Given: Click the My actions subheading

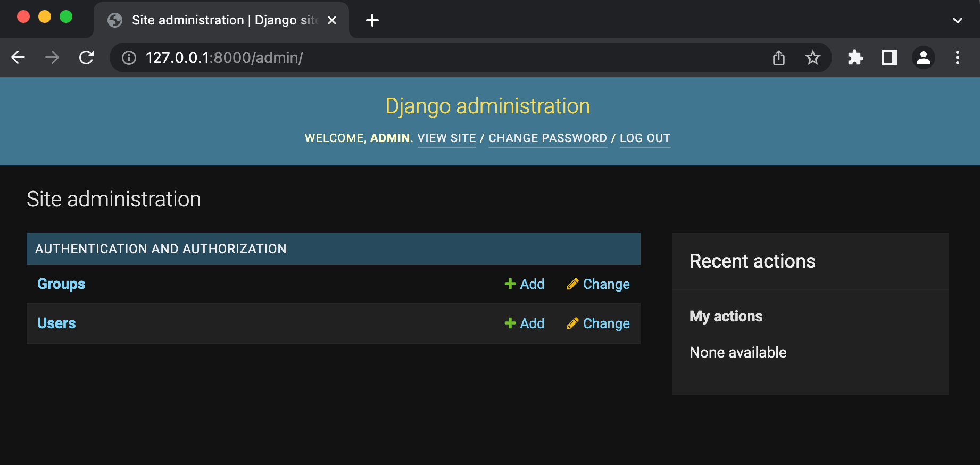Looking at the screenshot, I should (x=726, y=317).
